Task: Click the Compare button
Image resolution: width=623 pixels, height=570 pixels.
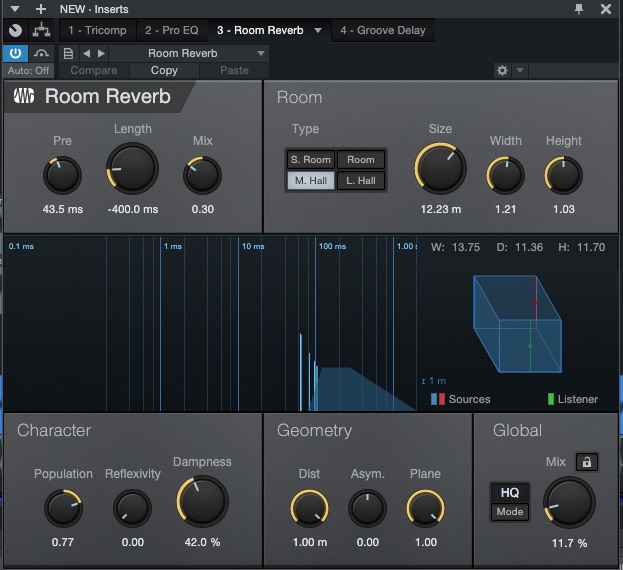Action: click(94, 70)
